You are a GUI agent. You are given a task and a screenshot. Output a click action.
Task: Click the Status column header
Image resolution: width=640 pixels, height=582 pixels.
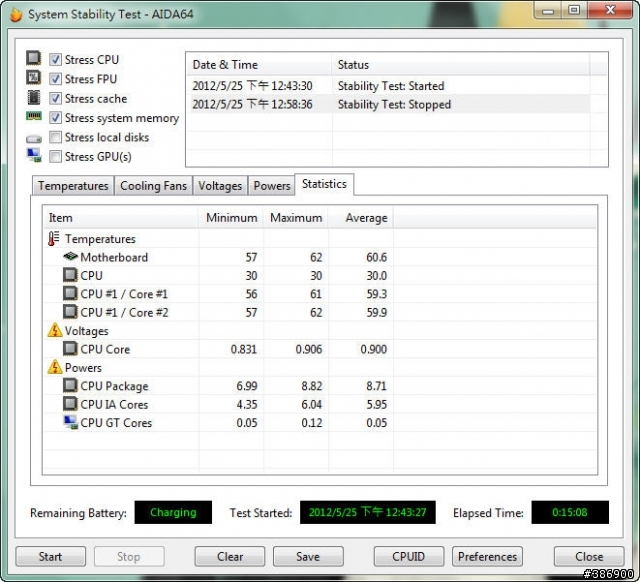tap(461, 64)
